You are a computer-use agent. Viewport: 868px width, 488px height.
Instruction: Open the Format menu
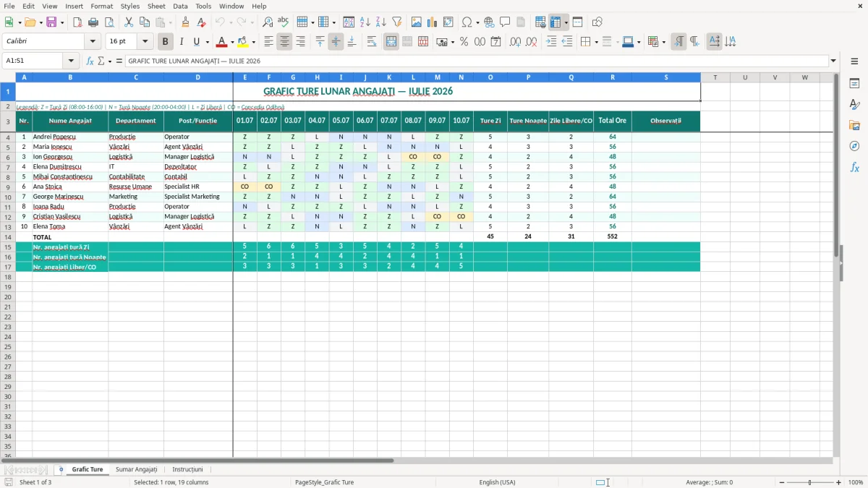click(102, 6)
